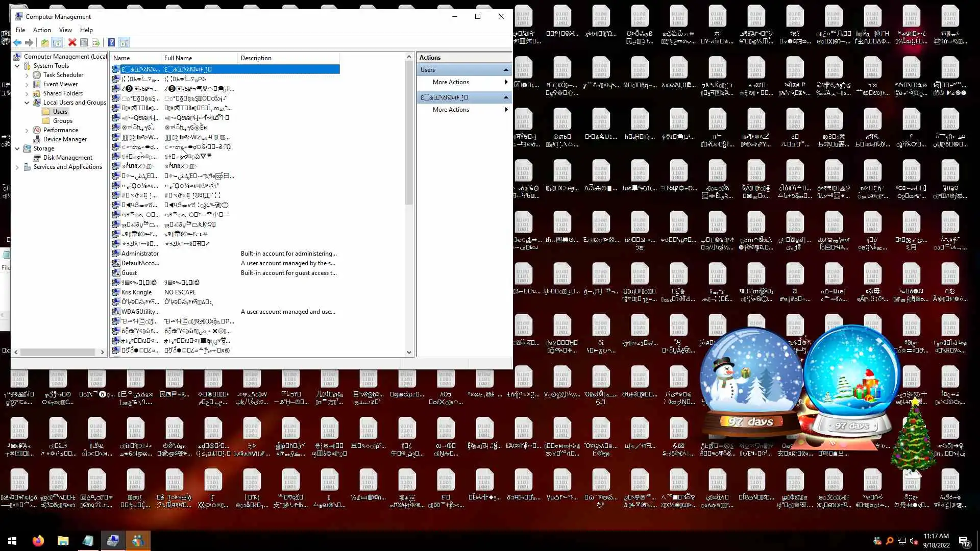Toggle Show/Hide Console Tree toolbar button

57,43
